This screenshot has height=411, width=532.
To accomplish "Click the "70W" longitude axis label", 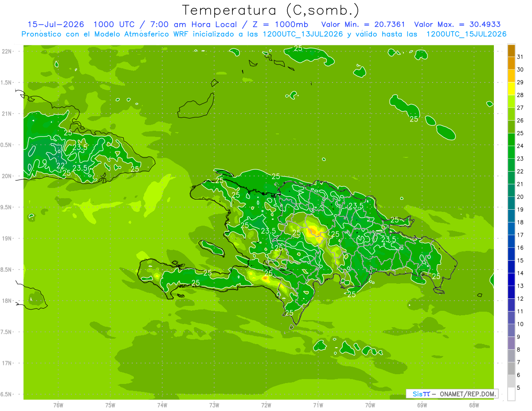I will click(x=370, y=405).
